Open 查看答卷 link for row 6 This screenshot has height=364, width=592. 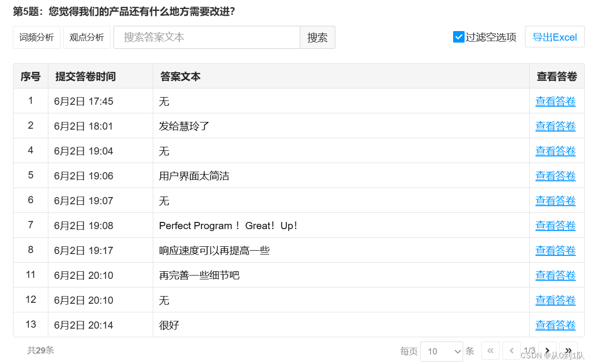click(x=556, y=201)
